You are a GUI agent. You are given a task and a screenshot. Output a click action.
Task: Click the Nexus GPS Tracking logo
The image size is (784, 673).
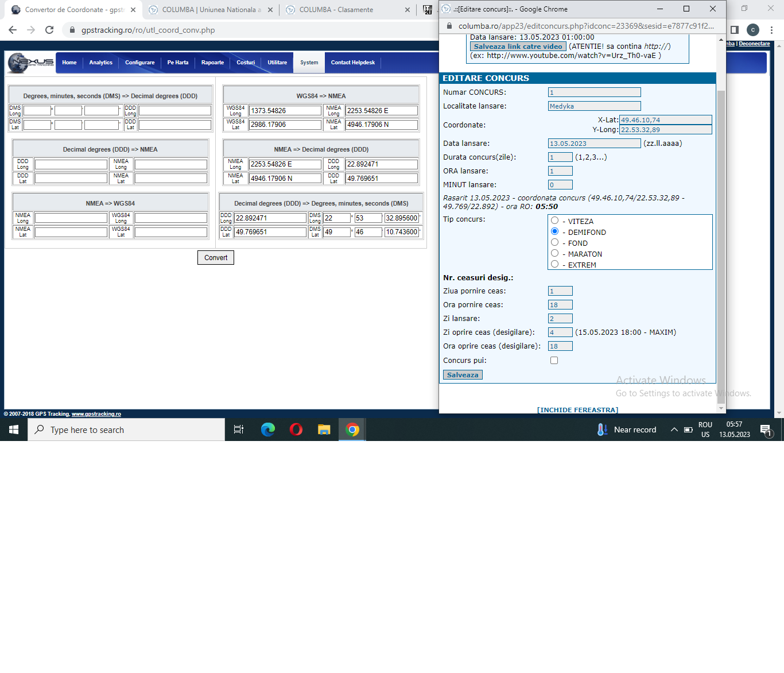[x=31, y=63]
